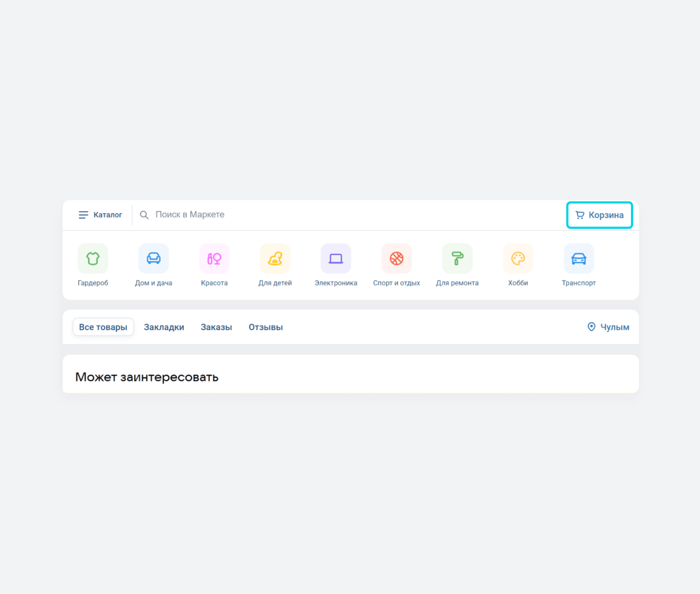Select the Спорт и отдых basketball icon

[x=396, y=258]
